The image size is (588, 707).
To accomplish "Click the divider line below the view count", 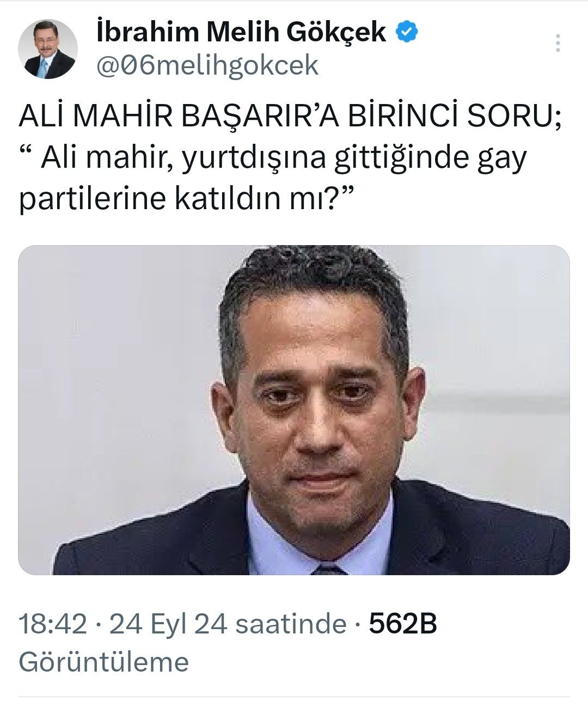I will [x=294, y=697].
